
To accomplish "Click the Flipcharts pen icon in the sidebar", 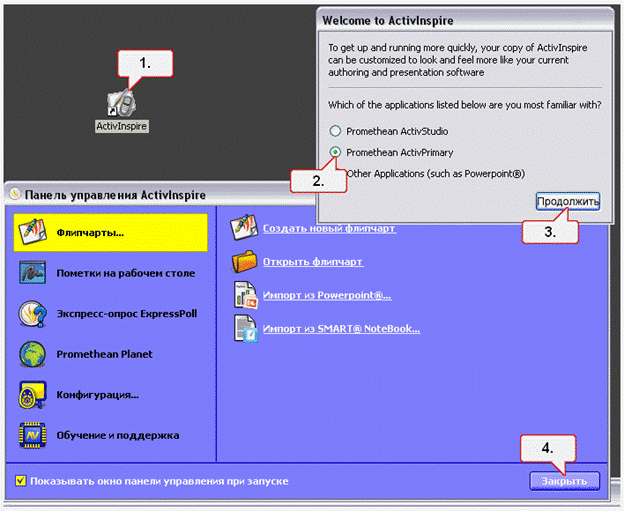I will [32, 232].
